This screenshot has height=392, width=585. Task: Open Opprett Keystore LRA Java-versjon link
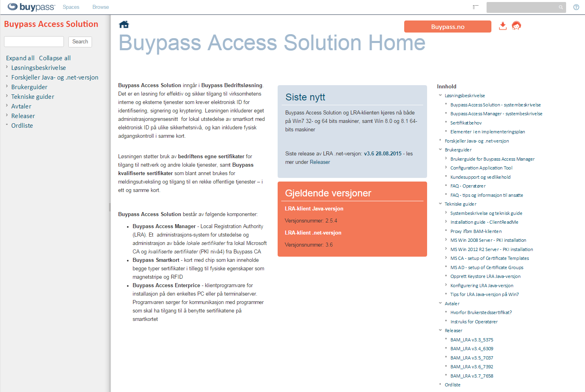tap(485, 276)
